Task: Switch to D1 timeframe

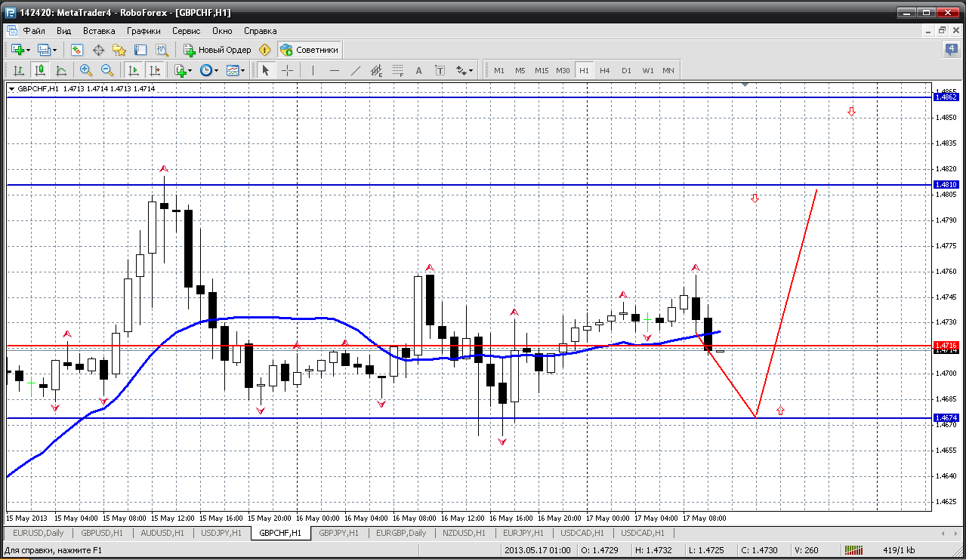Action: (626, 70)
